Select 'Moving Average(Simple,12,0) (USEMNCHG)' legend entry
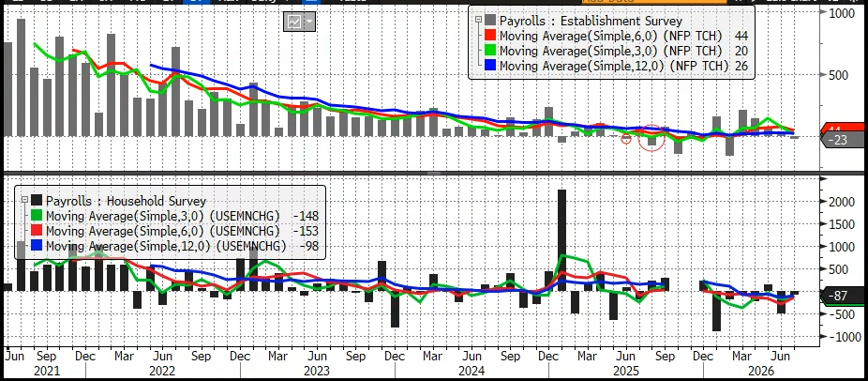This screenshot has height=381, width=868. 166,246
